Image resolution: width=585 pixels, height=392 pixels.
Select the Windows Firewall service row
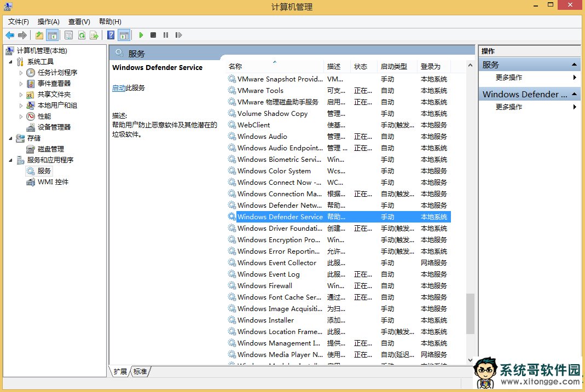[265, 286]
